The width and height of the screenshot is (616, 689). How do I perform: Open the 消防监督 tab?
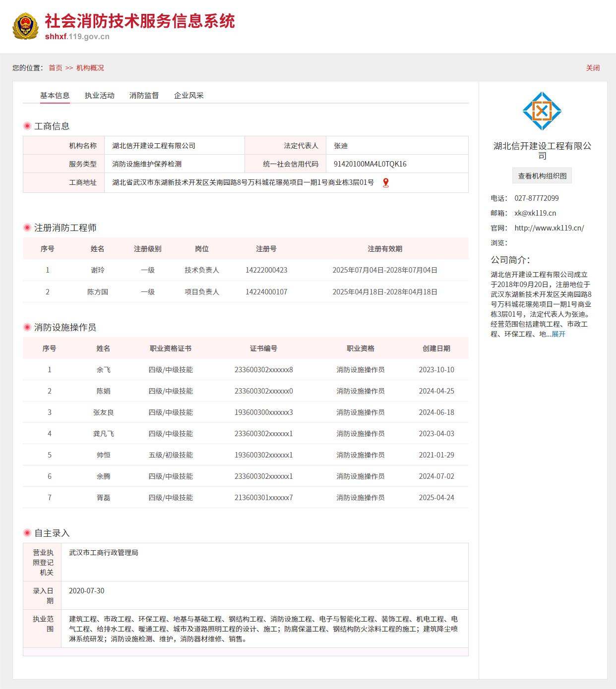pos(144,96)
